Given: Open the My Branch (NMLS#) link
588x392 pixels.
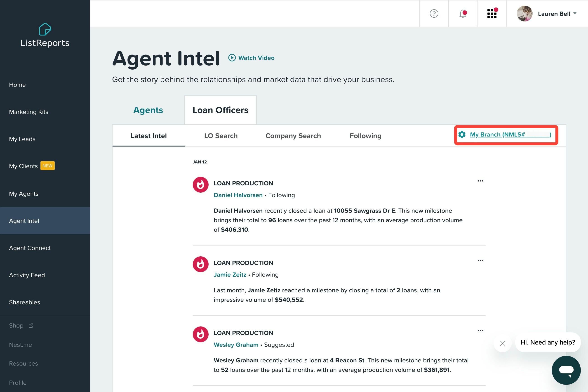Looking at the screenshot, I should click(x=510, y=135).
